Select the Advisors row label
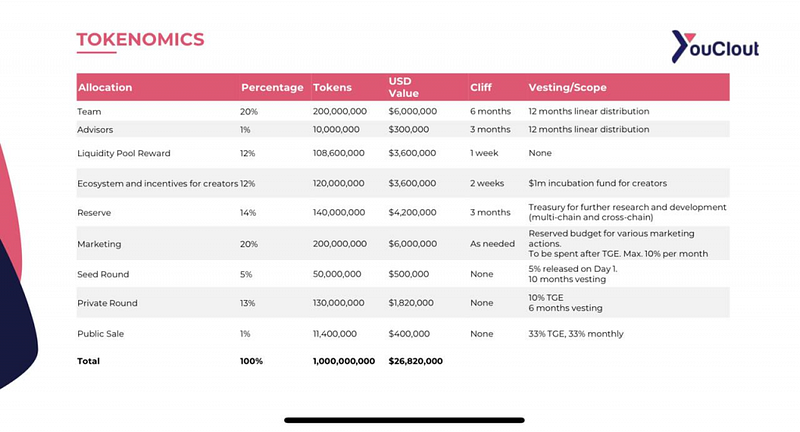The width and height of the screenshot is (800, 432). 95,130
